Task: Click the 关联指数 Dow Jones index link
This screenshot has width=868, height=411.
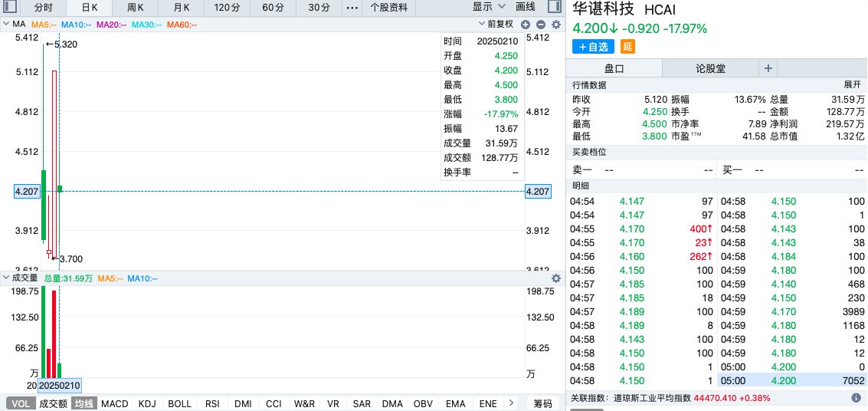Action: pyautogui.click(x=670, y=398)
